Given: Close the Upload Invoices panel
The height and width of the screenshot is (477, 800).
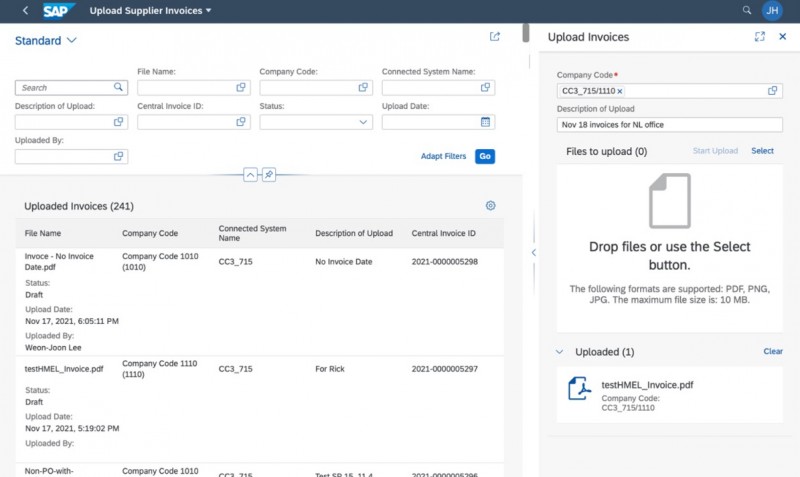Looking at the screenshot, I should [x=782, y=37].
